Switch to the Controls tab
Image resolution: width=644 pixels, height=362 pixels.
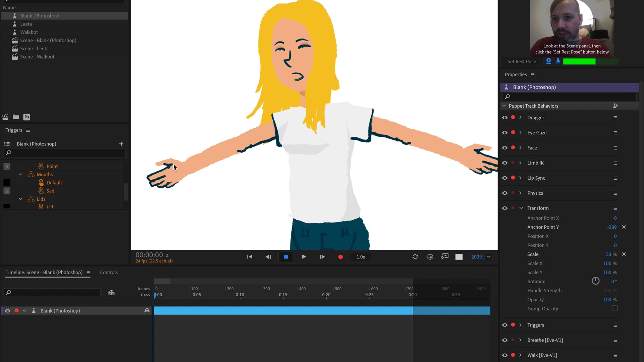pos(109,272)
